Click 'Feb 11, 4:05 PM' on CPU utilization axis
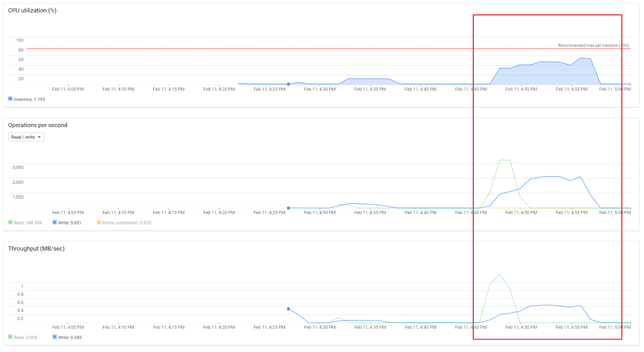This screenshot has width=644, height=352. pyautogui.click(x=68, y=89)
